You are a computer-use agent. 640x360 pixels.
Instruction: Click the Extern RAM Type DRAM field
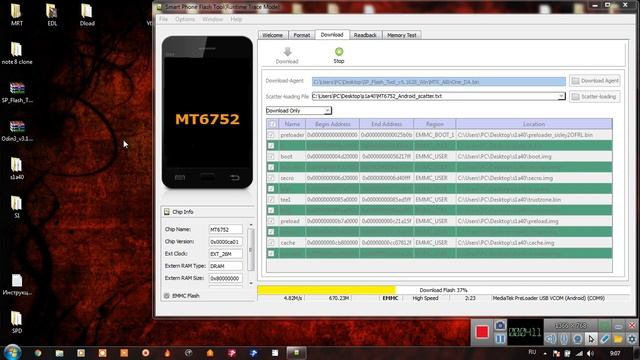[x=225, y=266]
